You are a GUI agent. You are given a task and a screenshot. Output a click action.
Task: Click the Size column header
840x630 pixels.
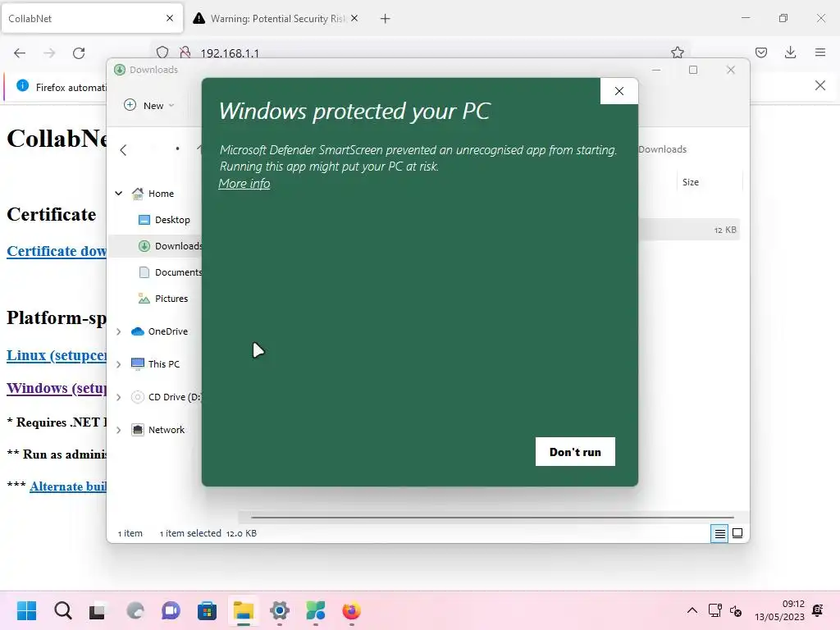[691, 182]
